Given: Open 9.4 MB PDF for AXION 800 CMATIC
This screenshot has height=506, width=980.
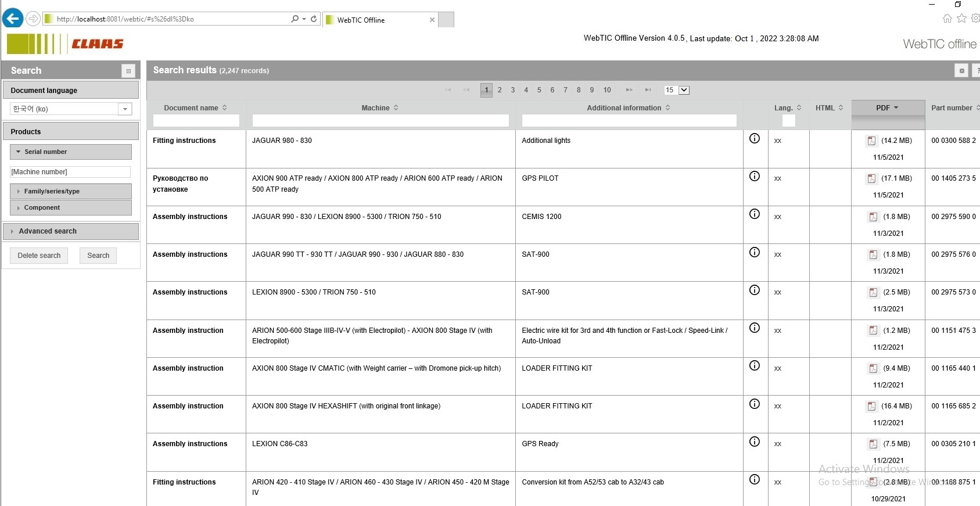Looking at the screenshot, I should coord(873,368).
